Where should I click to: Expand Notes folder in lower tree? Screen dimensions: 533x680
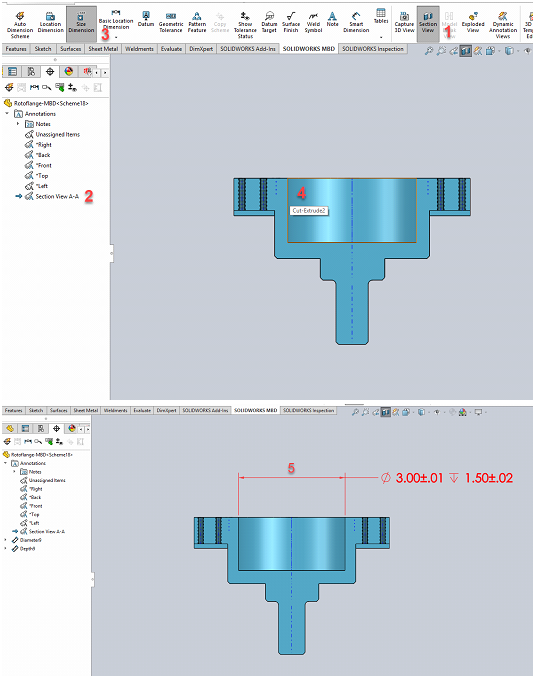click(x=14, y=472)
